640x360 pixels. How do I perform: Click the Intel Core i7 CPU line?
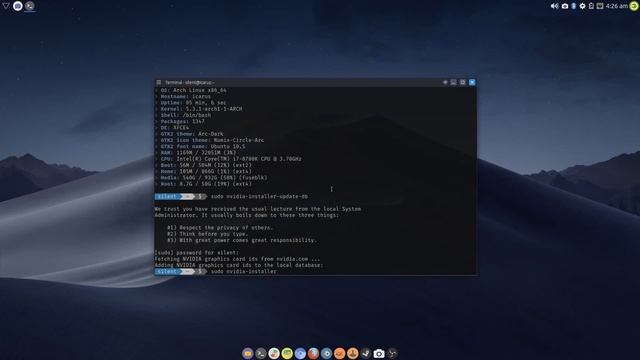pyautogui.click(x=231, y=159)
